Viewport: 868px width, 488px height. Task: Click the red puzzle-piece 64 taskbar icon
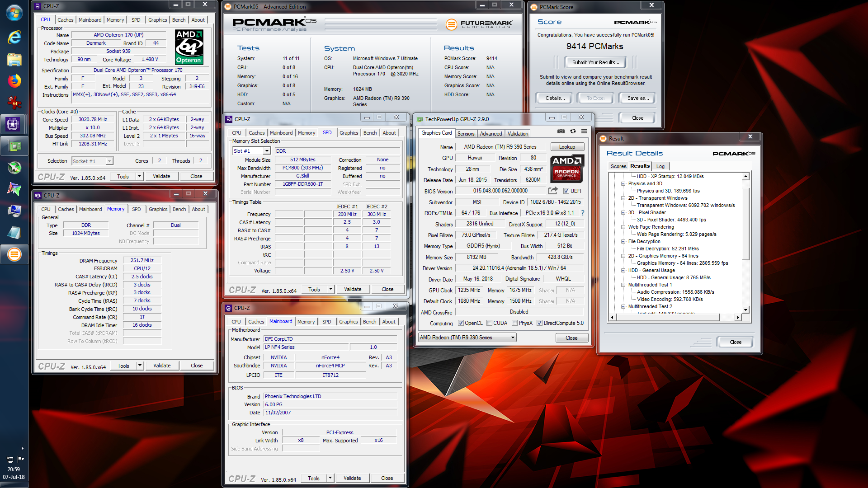click(14, 103)
